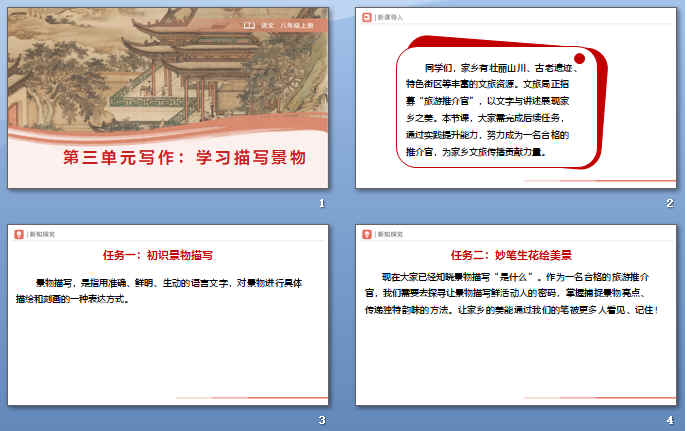Click the red header icon on slide 2
Image resolution: width=685 pixels, height=431 pixels.
(x=367, y=17)
